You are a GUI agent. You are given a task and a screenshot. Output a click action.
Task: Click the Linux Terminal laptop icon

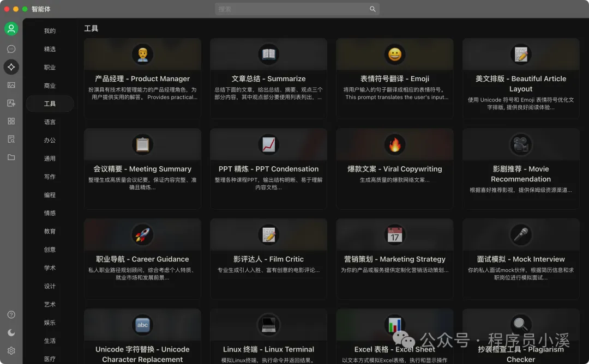point(268,325)
